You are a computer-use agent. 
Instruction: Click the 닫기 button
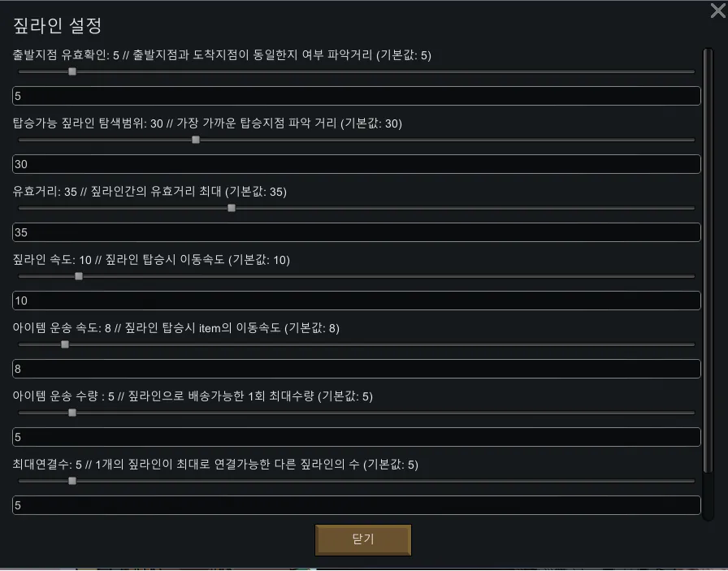pos(363,540)
